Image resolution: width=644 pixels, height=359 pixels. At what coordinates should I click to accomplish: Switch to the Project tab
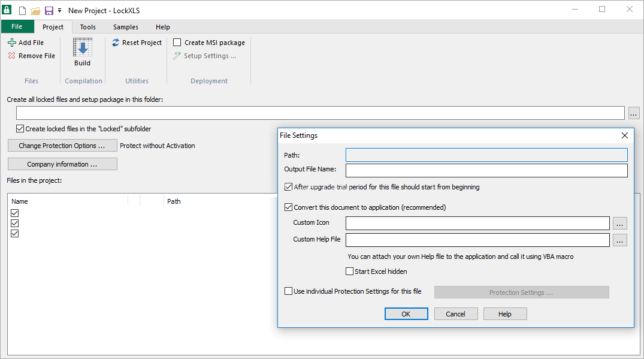[53, 27]
